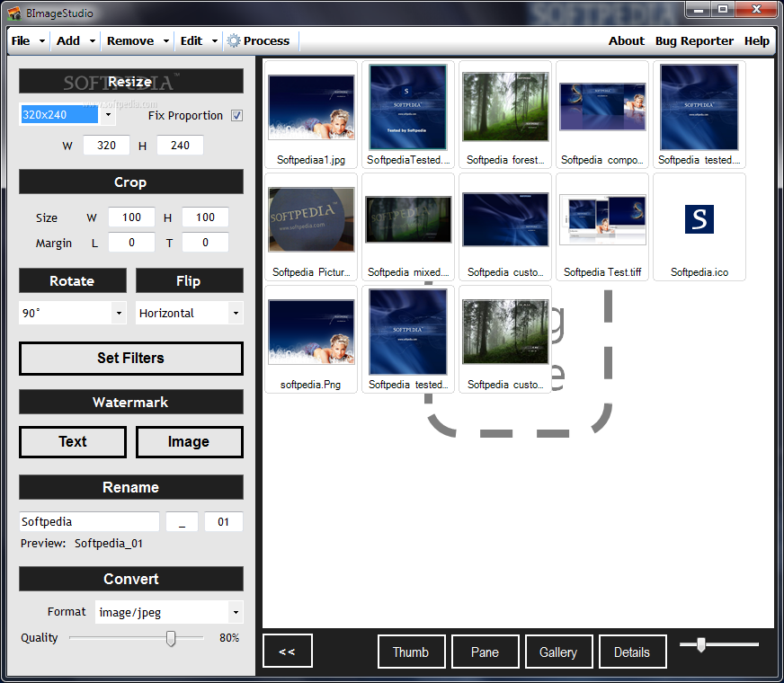Add a Text watermark

click(73, 441)
